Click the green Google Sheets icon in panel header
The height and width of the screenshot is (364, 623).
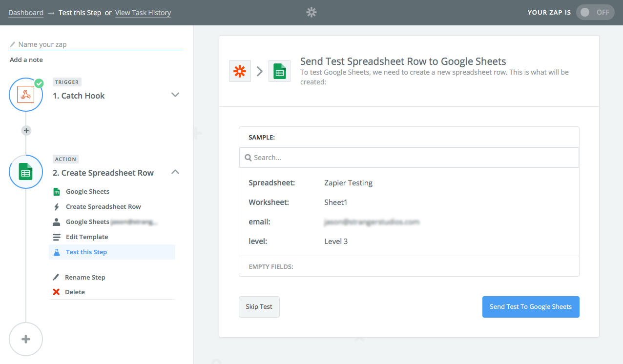pos(279,71)
